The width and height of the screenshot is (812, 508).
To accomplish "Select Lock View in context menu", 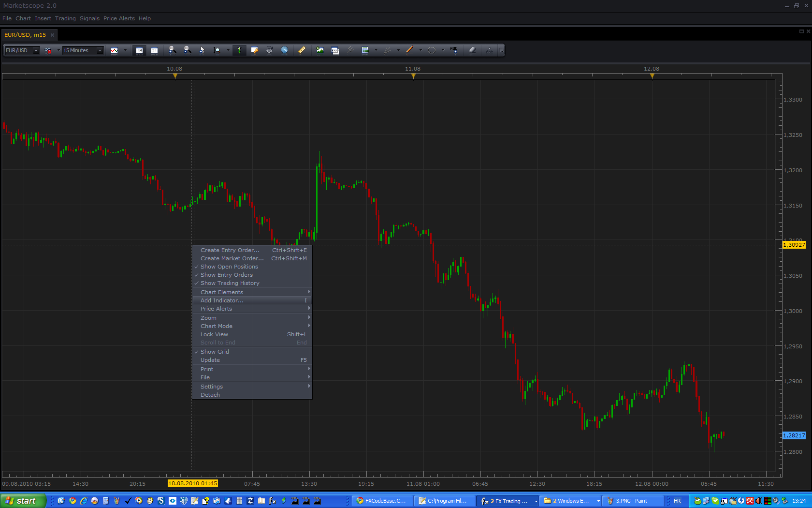I will pos(252,334).
